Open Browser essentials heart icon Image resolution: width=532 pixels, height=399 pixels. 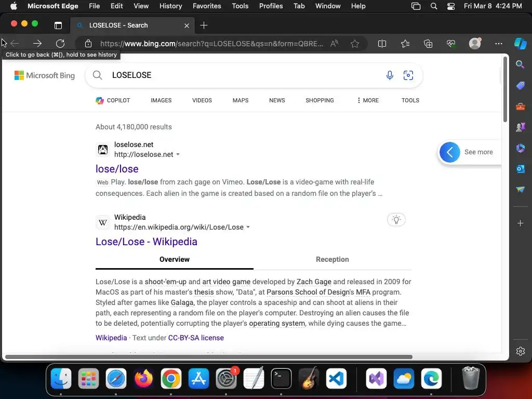451,44
